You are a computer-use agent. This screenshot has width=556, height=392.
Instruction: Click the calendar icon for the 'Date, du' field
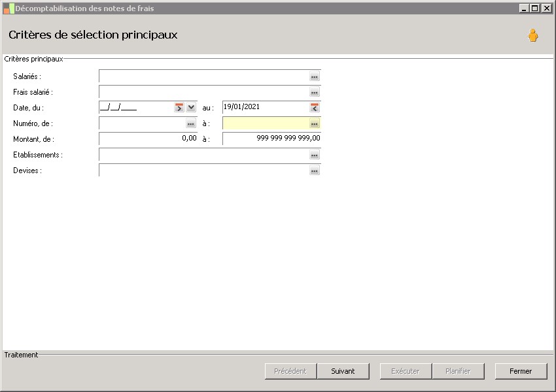click(x=179, y=107)
